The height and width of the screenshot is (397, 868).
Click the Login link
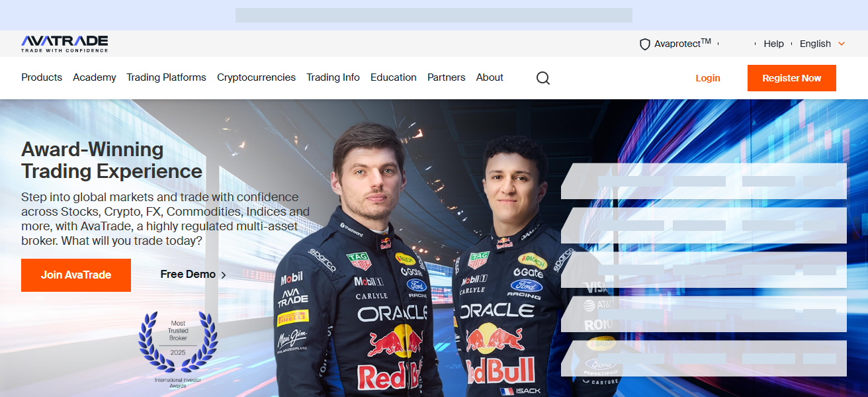[708, 78]
